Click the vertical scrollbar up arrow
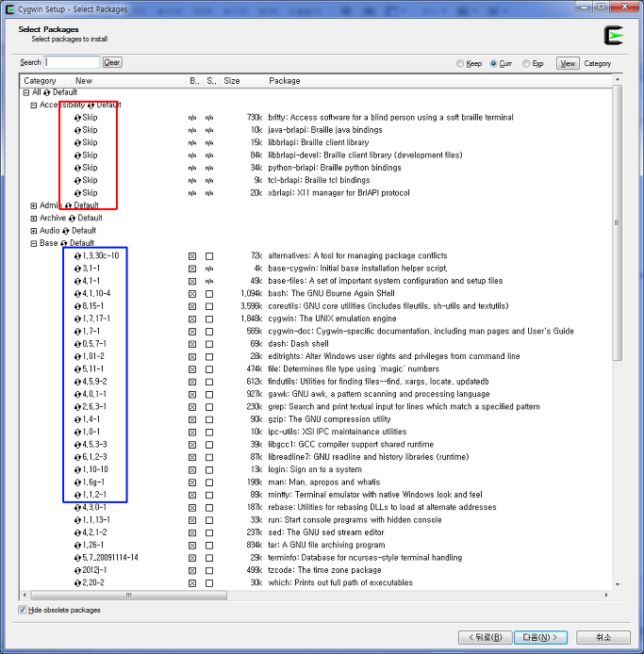Viewport: 644px width, 654px height. (x=618, y=79)
